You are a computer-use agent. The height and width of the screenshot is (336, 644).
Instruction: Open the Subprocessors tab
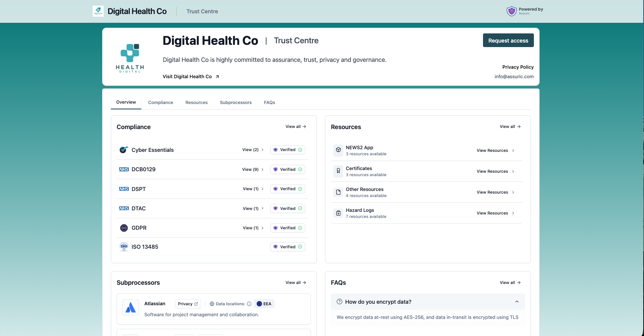point(236,103)
